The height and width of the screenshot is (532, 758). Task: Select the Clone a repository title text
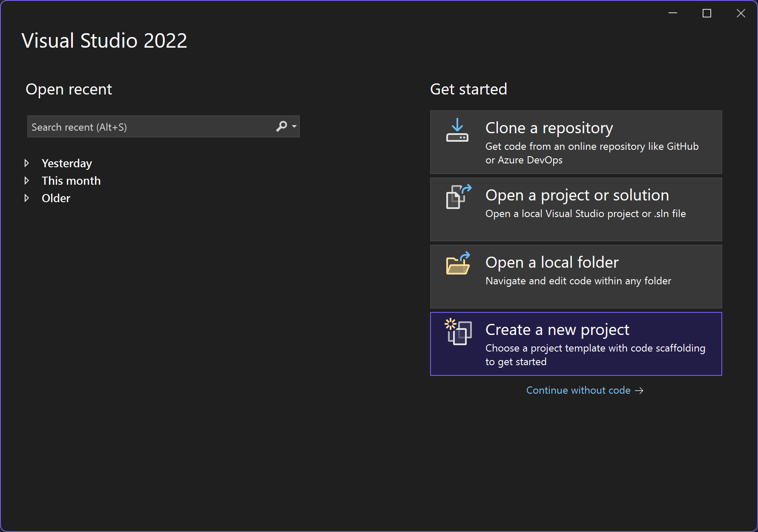click(549, 128)
